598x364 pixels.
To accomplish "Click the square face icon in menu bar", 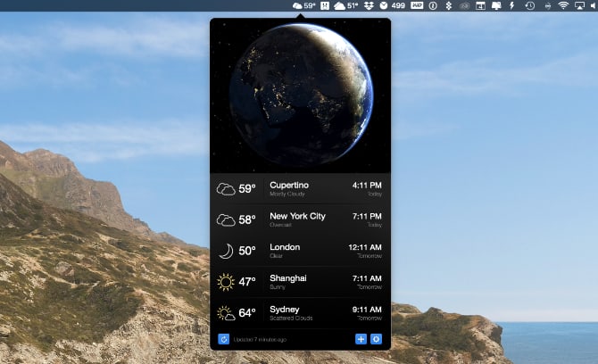I will coord(325,5).
